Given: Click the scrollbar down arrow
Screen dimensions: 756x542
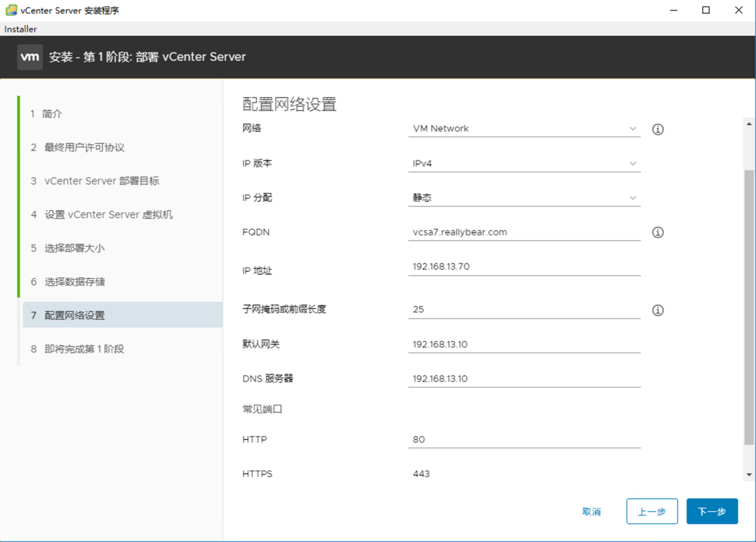Looking at the screenshot, I should pyautogui.click(x=749, y=475).
